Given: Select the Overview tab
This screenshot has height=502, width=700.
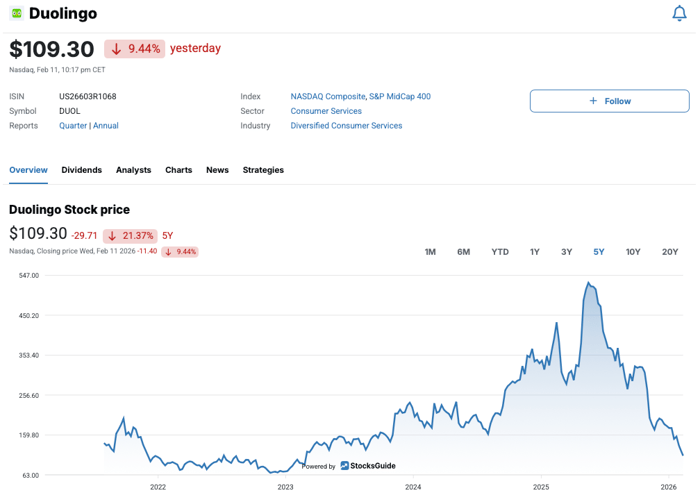Looking at the screenshot, I should 28,170.
